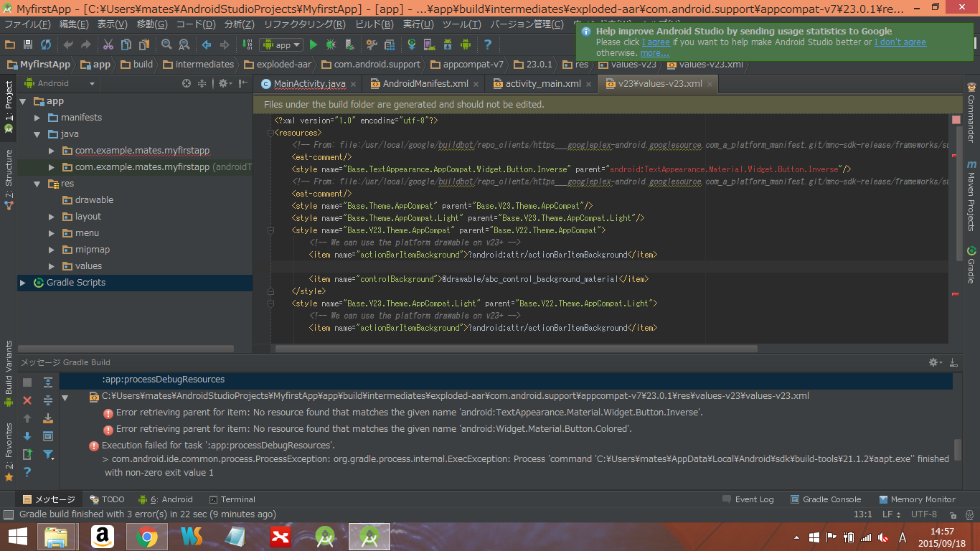Click the Synchronize icon in the toolbar
Viewport: 980px width, 551px height.
(x=46, y=44)
